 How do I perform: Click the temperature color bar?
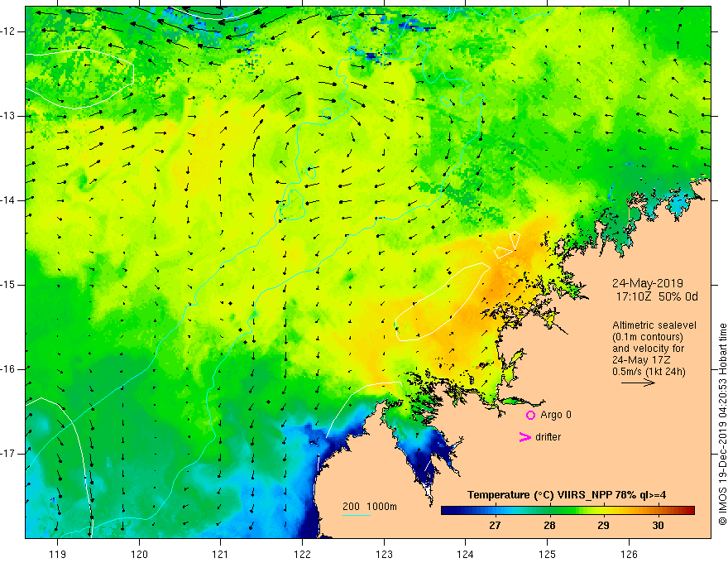(568, 511)
